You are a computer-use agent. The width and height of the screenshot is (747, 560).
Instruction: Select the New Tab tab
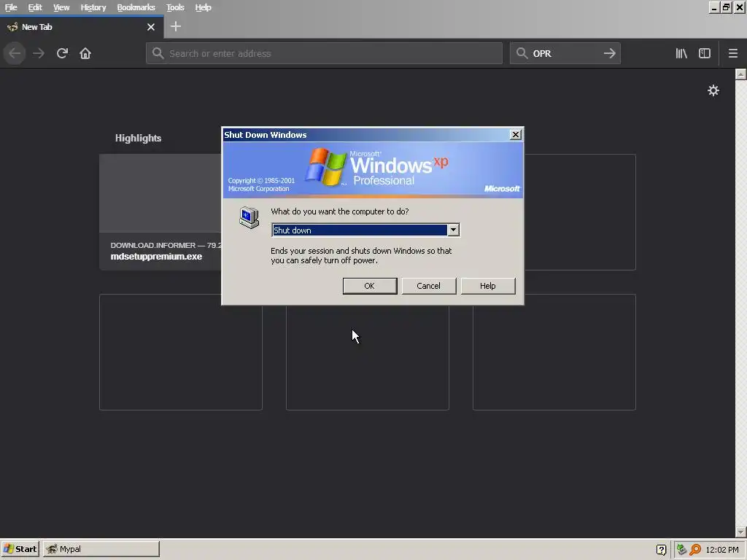(x=82, y=27)
